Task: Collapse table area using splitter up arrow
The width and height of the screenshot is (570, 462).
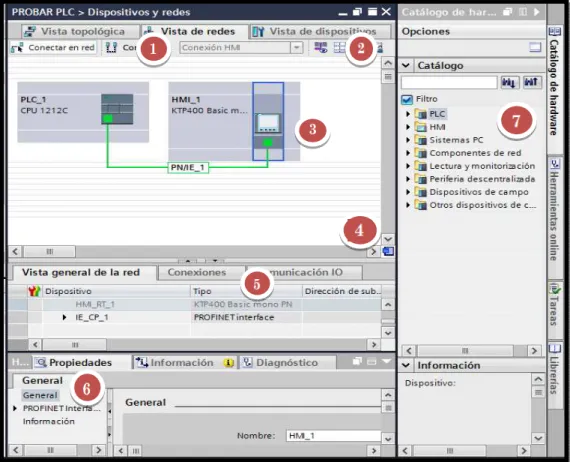Action: coord(188,261)
